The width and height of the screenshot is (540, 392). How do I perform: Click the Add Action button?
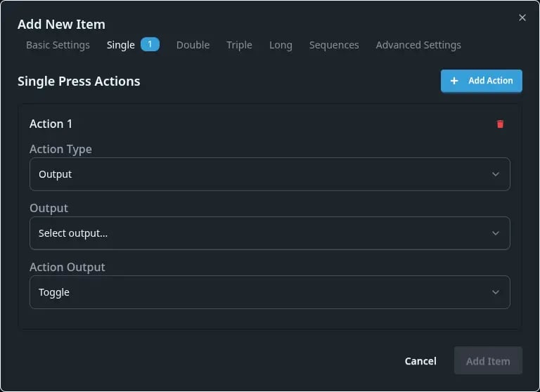[482, 81]
